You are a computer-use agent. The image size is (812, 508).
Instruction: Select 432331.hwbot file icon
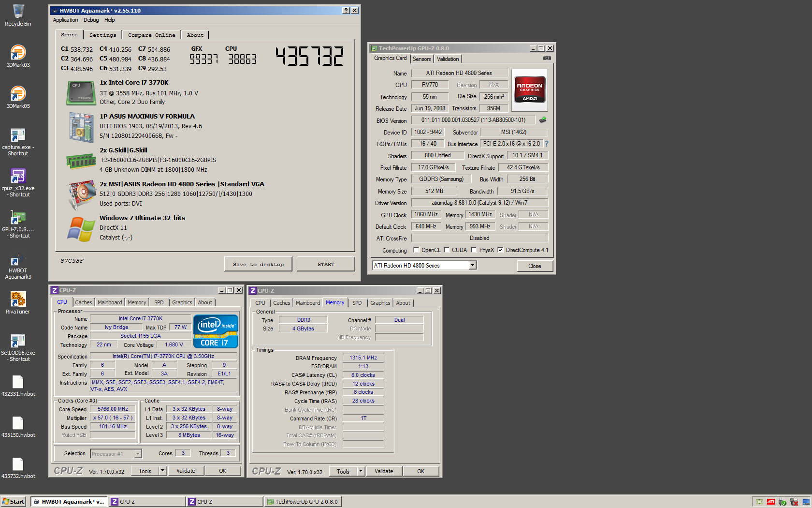[18, 386]
